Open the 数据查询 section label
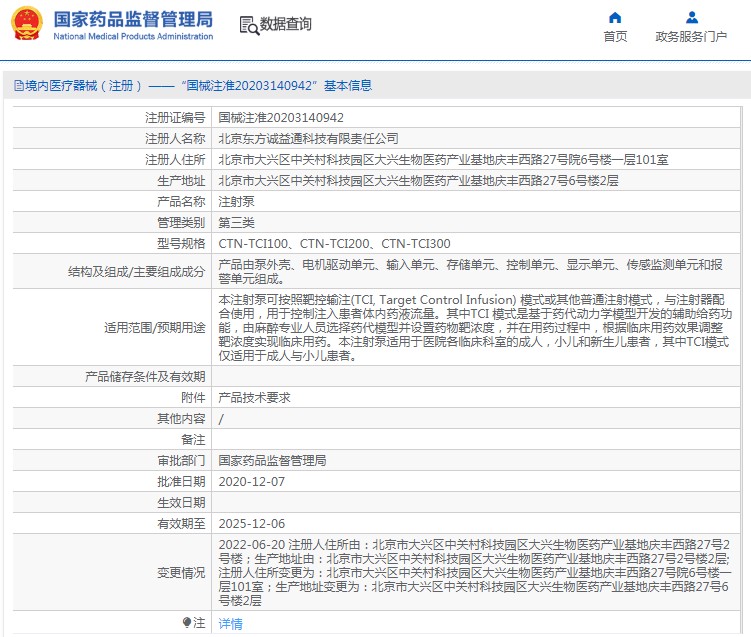Viewport: 751px width, 637px height. pos(286,24)
